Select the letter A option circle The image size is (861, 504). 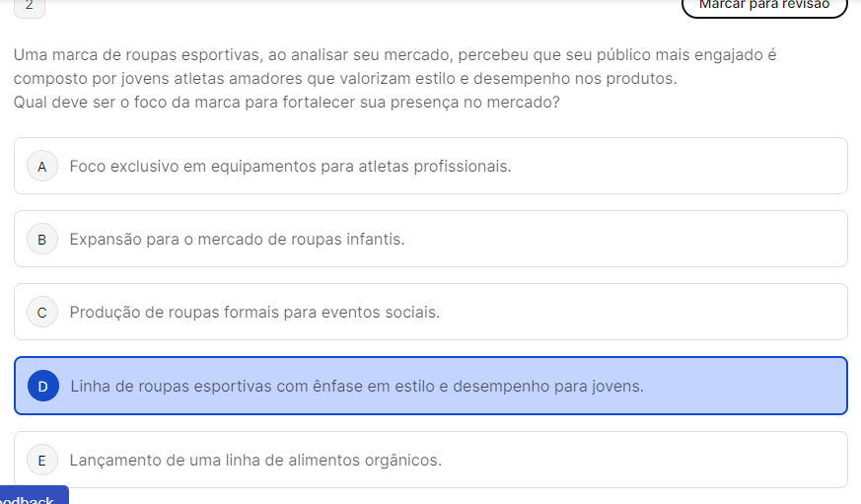coord(41,167)
